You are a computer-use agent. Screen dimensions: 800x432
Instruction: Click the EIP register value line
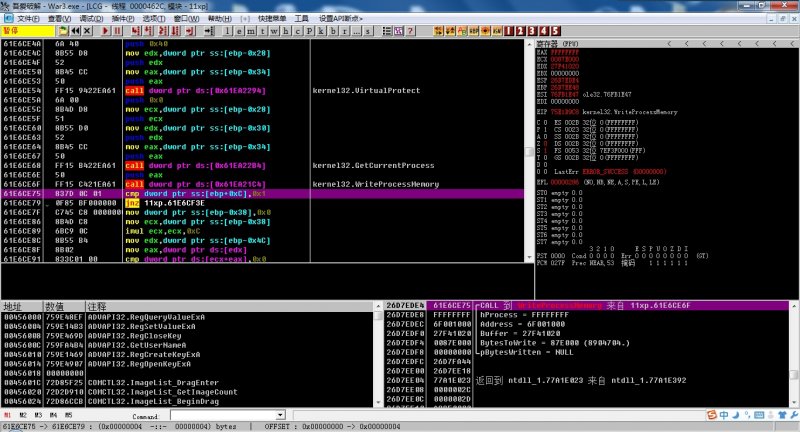pos(607,112)
